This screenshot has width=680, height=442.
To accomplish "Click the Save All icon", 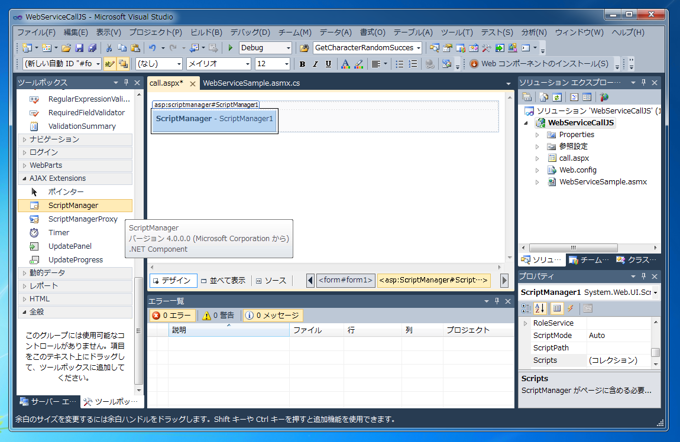I will pyautogui.click(x=92, y=48).
